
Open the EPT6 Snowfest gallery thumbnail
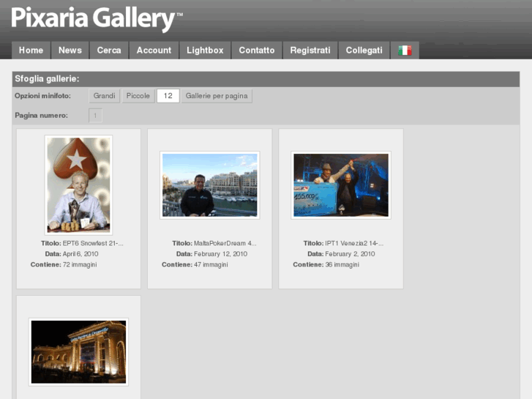(x=78, y=184)
